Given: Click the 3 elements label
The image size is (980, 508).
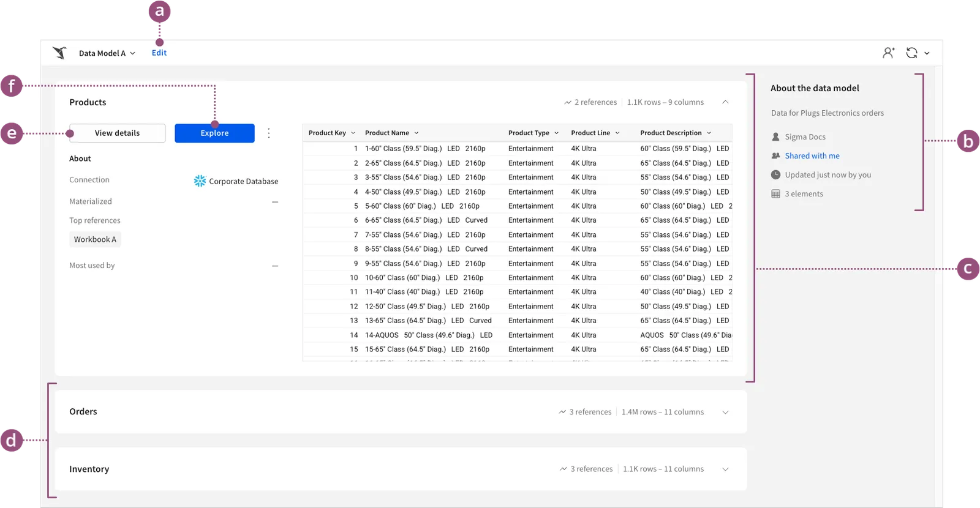Looking at the screenshot, I should [x=804, y=194].
